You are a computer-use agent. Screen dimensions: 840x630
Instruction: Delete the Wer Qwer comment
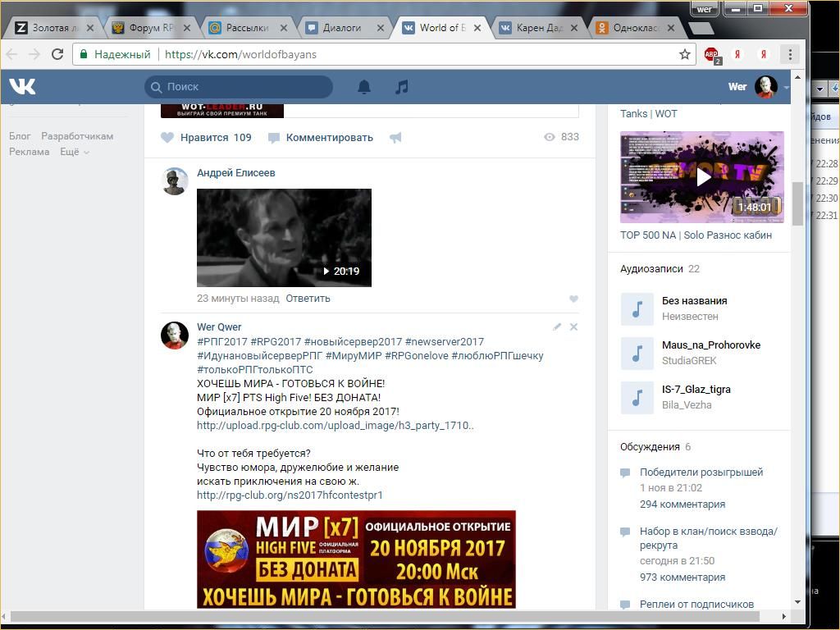(573, 326)
